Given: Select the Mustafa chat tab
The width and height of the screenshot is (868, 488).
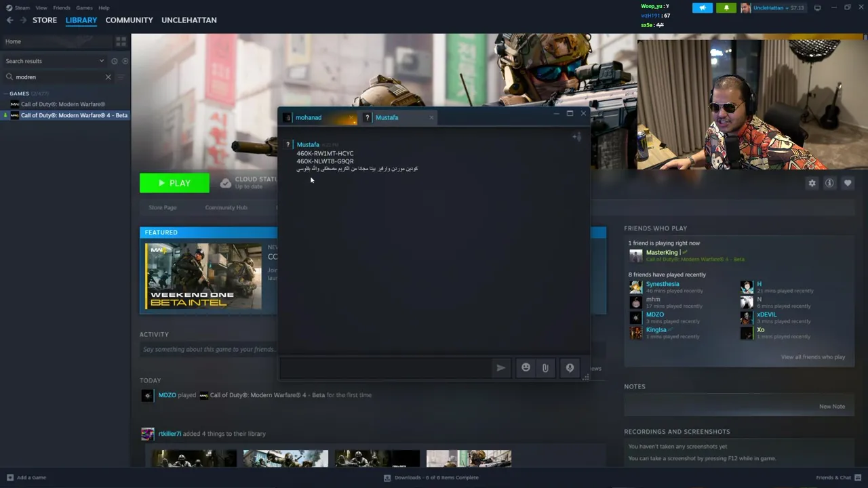Looking at the screenshot, I should [397, 118].
